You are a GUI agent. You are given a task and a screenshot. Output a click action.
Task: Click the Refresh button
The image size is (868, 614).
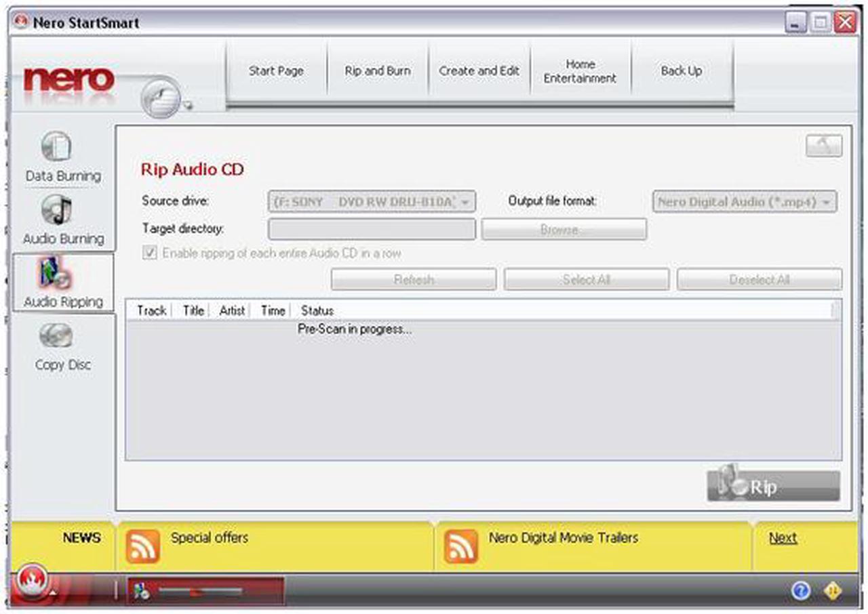pyautogui.click(x=414, y=279)
